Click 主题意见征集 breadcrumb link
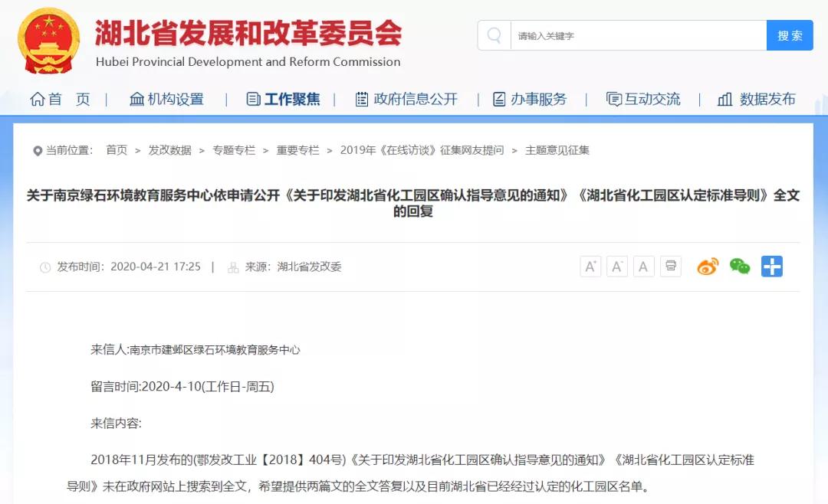This screenshot has height=504, width=828. (557, 150)
